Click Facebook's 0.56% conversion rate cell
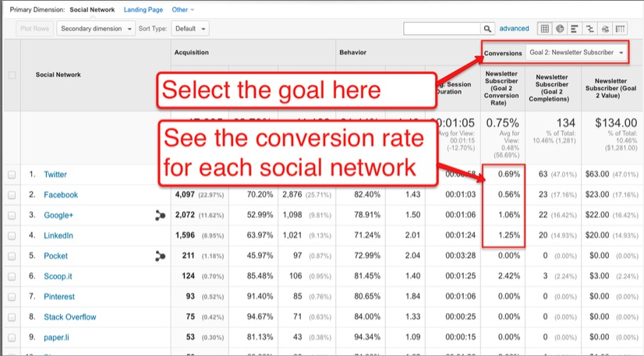The image size is (644, 356). pos(509,195)
